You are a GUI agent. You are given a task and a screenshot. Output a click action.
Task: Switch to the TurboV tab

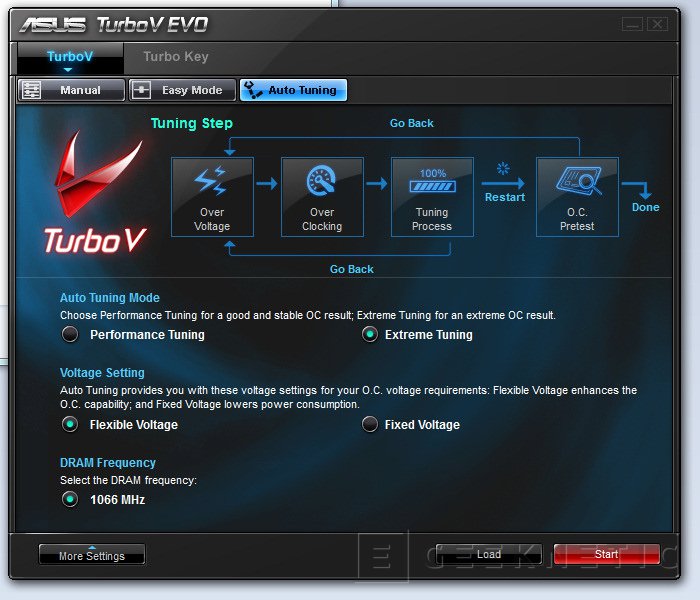tap(70, 57)
